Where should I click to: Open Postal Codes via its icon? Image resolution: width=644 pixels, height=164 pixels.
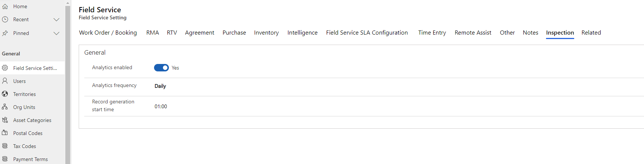(5, 133)
